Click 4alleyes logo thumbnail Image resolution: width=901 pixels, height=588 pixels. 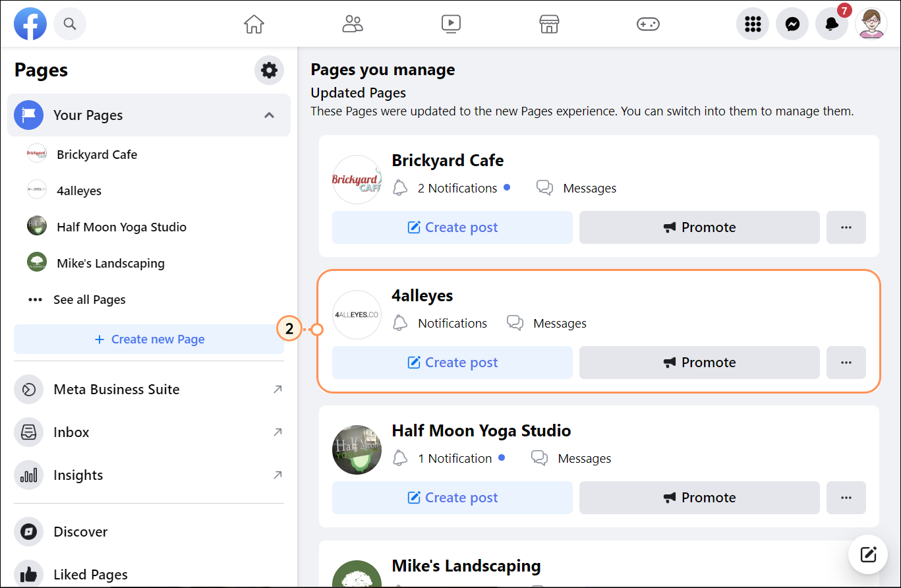pyautogui.click(x=357, y=314)
